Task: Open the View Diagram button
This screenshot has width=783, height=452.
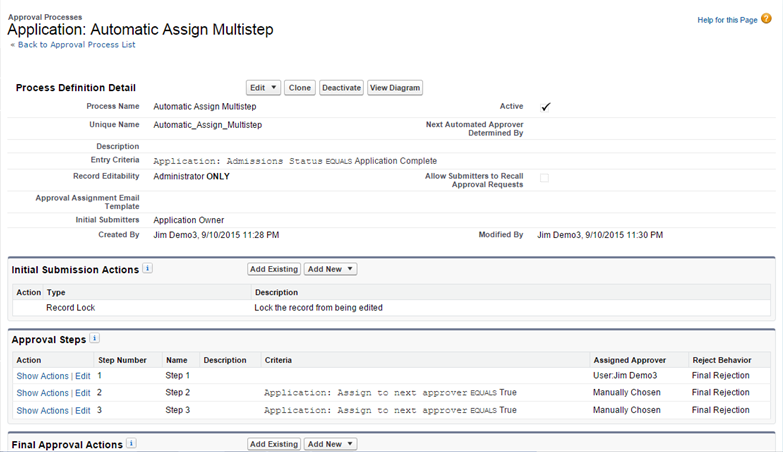Action: 395,88
